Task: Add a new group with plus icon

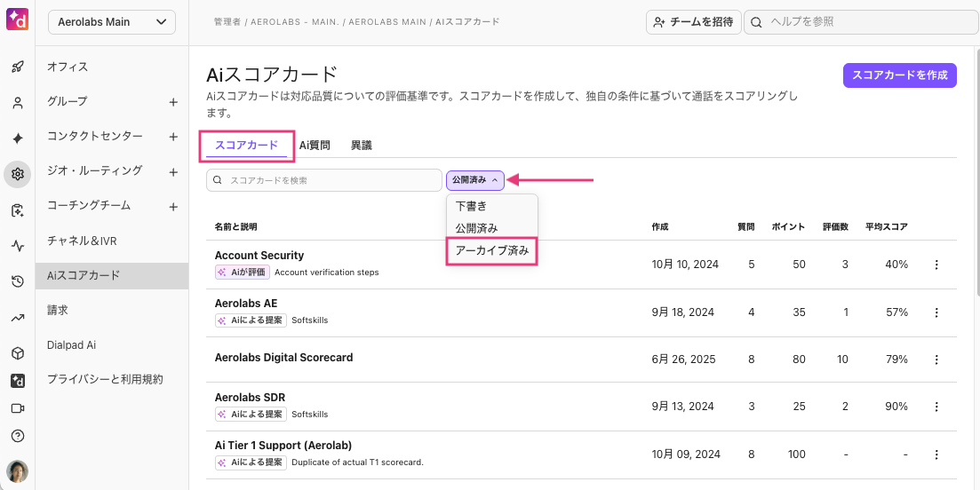Action: click(x=174, y=102)
